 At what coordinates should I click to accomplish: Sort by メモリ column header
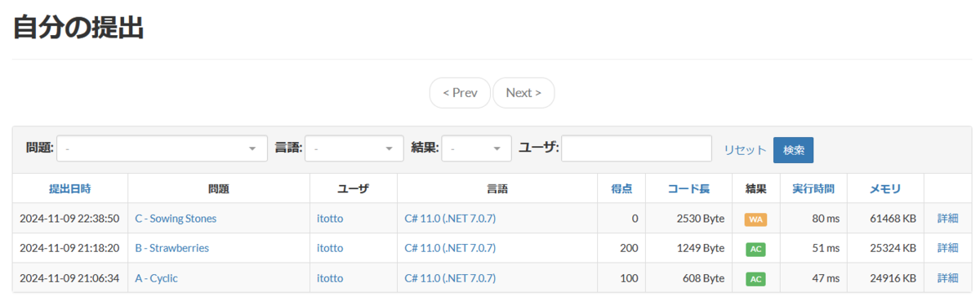click(885, 188)
